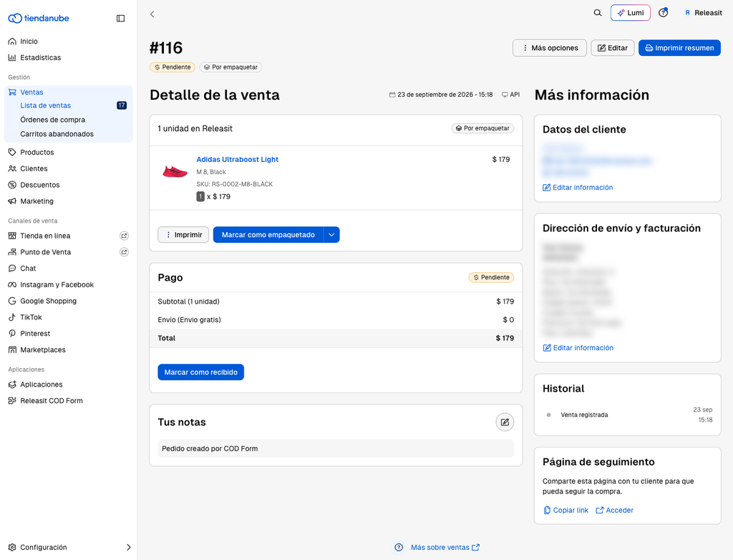Open Clientes
Viewport: 733px width, 560px height.
(34, 168)
